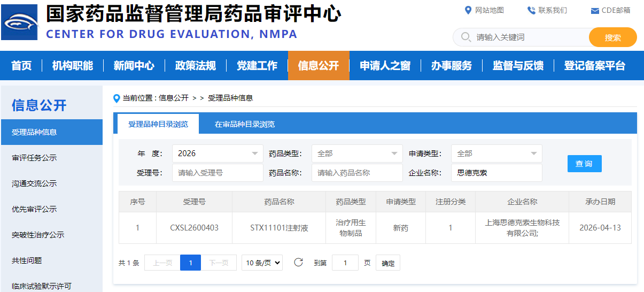Open the 药品类型 dropdown

coord(357,153)
